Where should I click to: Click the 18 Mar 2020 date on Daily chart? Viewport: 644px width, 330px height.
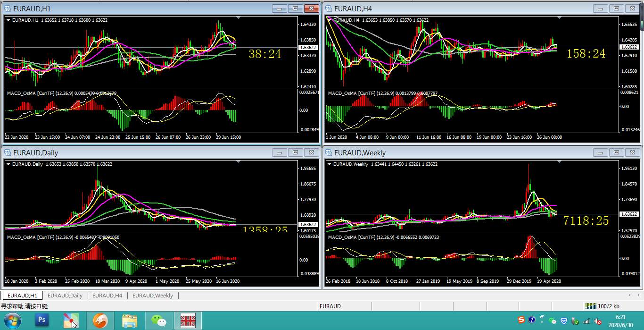[107, 281]
